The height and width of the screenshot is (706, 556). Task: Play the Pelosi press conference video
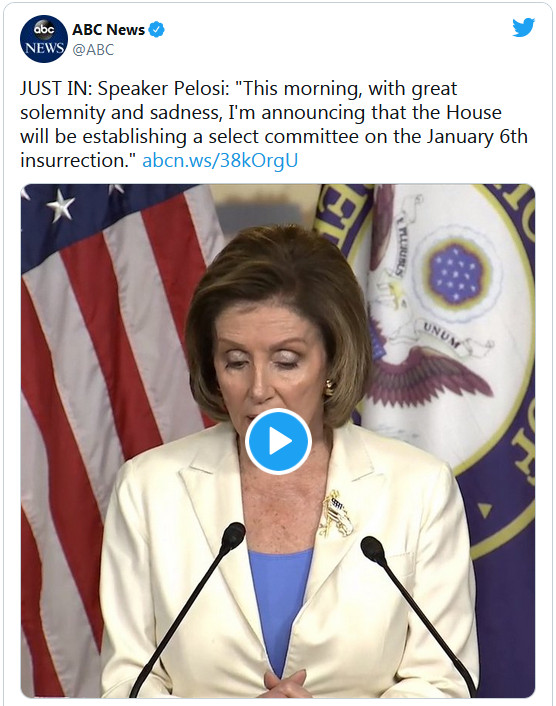(278, 441)
